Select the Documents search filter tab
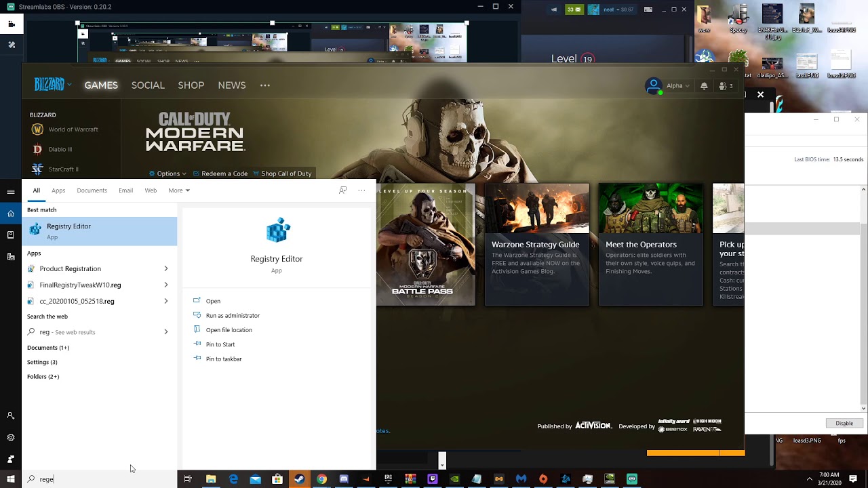868x488 pixels. point(92,190)
